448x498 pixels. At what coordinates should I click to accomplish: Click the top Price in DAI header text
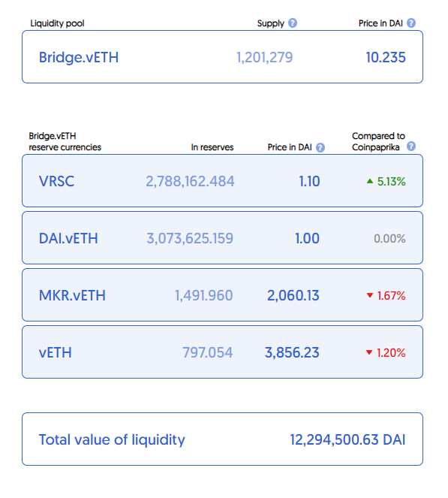(x=380, y=23)
